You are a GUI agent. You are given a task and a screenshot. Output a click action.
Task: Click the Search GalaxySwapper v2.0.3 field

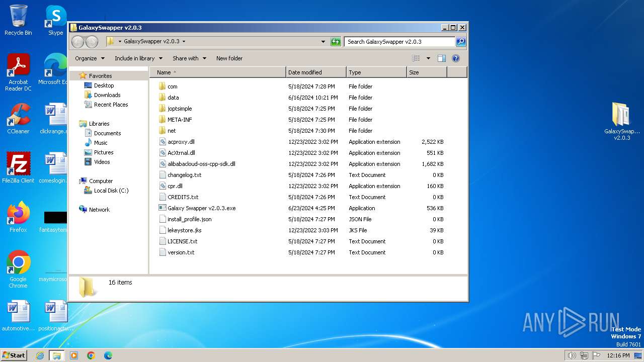click(400, 42)
